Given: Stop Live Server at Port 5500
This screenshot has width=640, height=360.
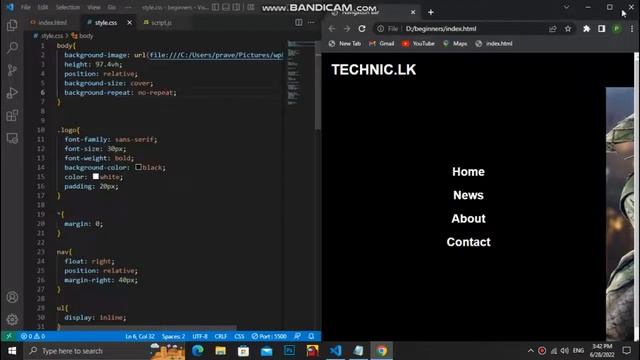Looking at the screenshot, I should coord(269,336).
